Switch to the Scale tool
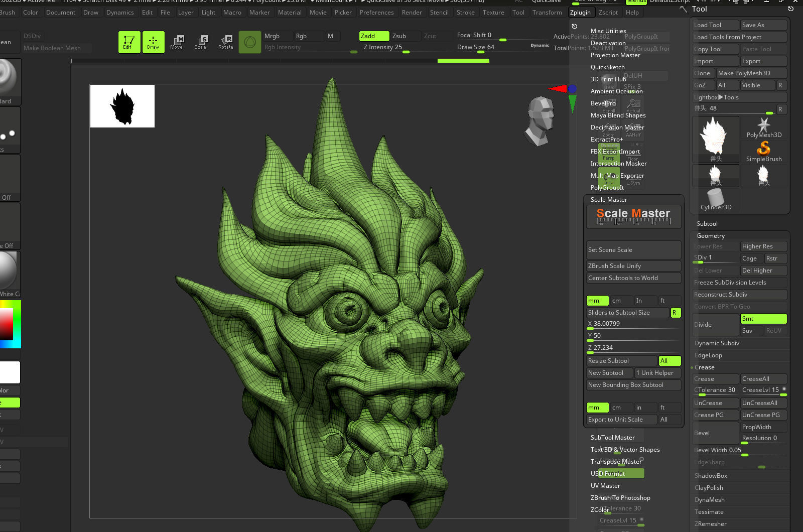This screenshot has height=532, width=803. [201, 42]
